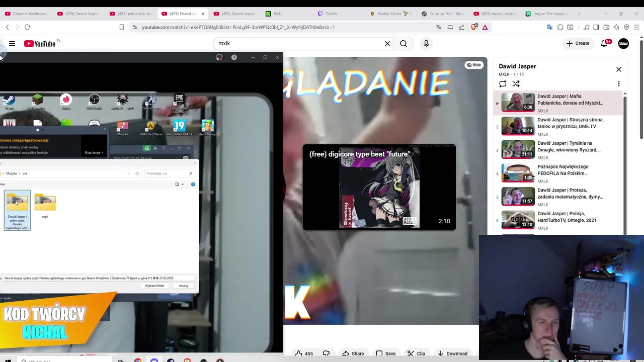The height and width of the screenshot is (362, 644).
Task: Open the Brave VPN shield icon
Action: point(626,27)
